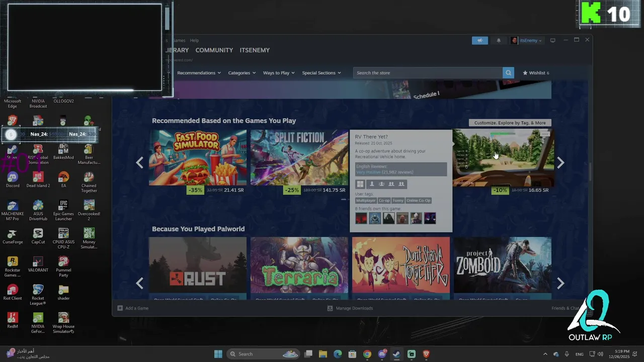Open the more options button on RV There Yet card
This screenshot has width=644, height=362.
544,134
